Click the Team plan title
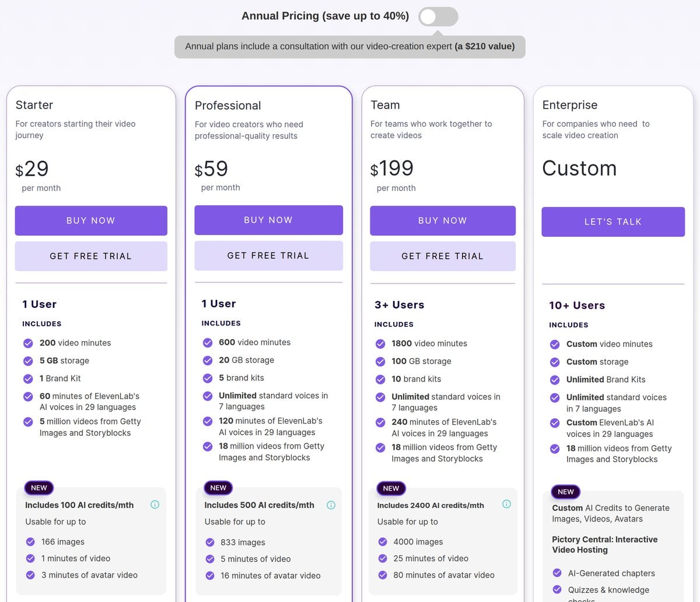Screen dimensions: 700x602 [386, 105]
